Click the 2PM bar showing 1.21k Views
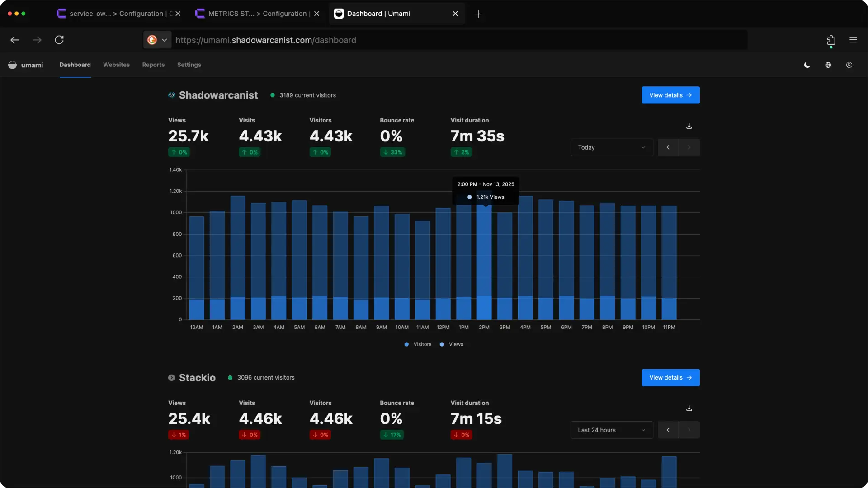Image resolution: width=868 pixels, height=488 pixels. click(484, 253)
